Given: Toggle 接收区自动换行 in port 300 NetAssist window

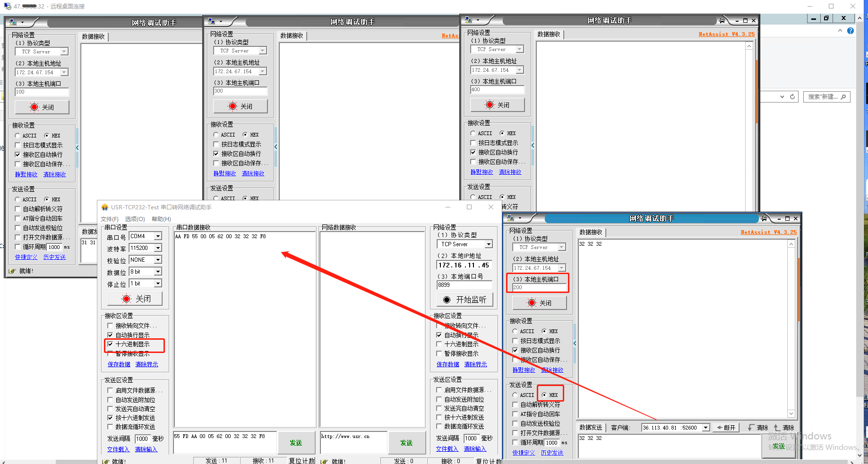Looking at the screenshot, I should click(216, 154).
